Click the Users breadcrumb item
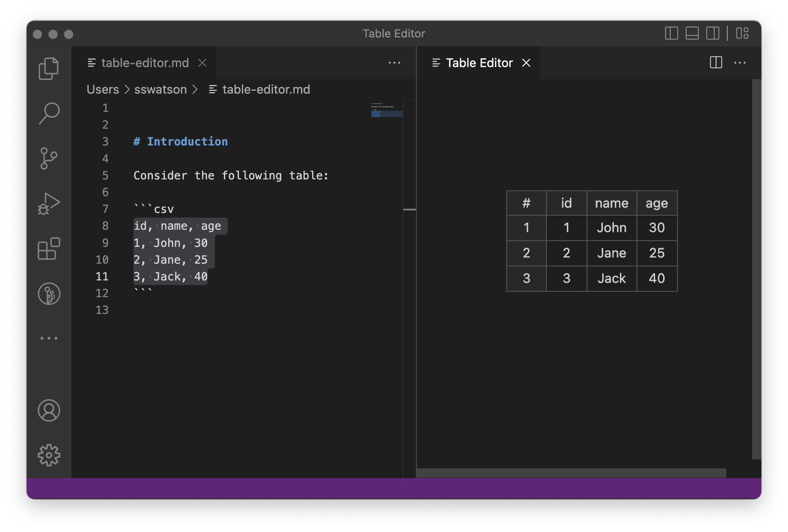The image size is (788, 532). click(x=103, y=90)
